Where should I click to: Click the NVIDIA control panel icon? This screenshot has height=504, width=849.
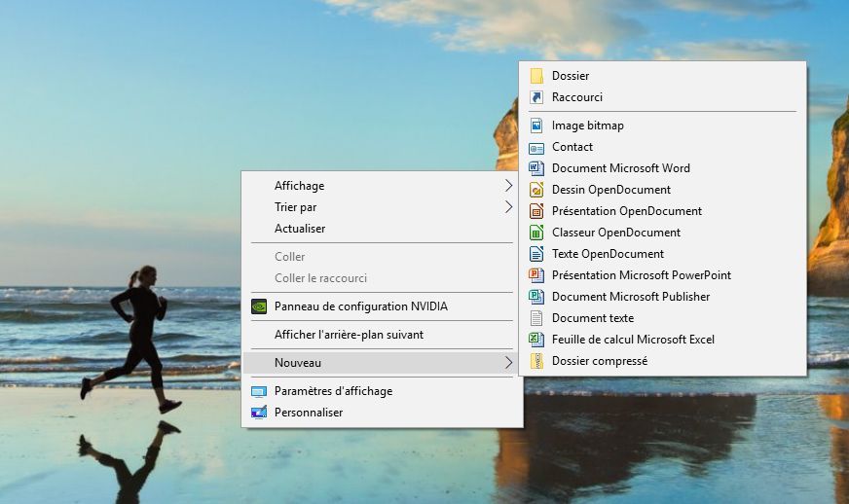tap(259, 306)
